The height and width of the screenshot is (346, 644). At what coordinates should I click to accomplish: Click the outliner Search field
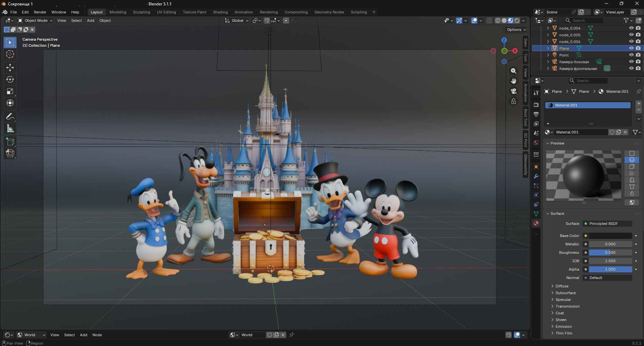tap(584, 21)
